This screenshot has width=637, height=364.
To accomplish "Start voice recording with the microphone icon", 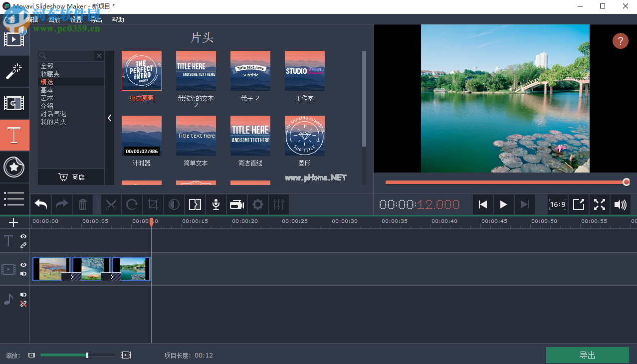I will coord(215,204).
